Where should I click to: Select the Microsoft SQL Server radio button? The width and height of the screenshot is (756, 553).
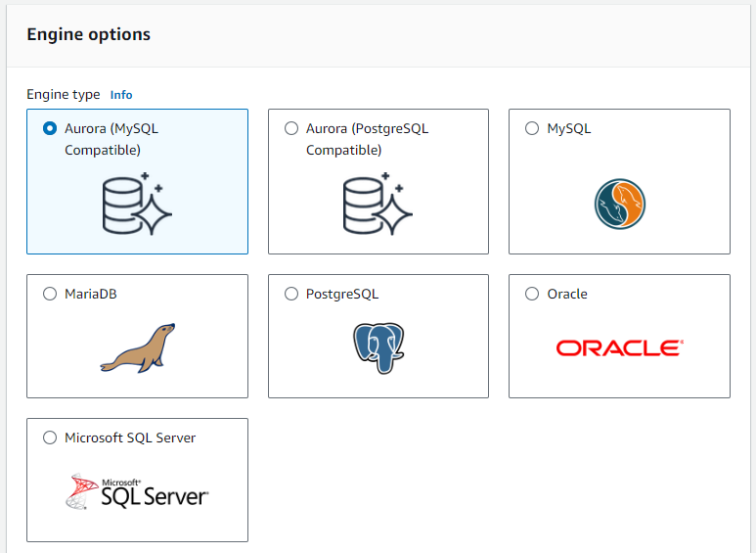50,438
